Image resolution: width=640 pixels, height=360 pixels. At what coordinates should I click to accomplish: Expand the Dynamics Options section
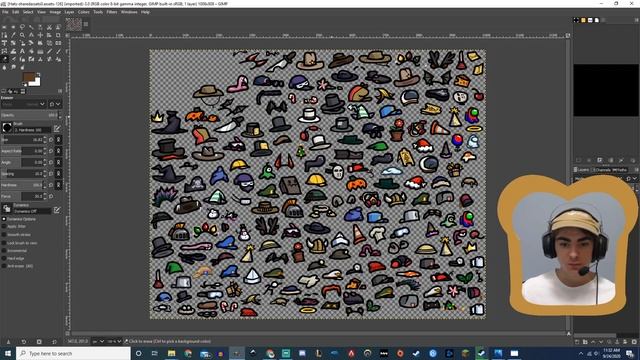click(4, 219)
